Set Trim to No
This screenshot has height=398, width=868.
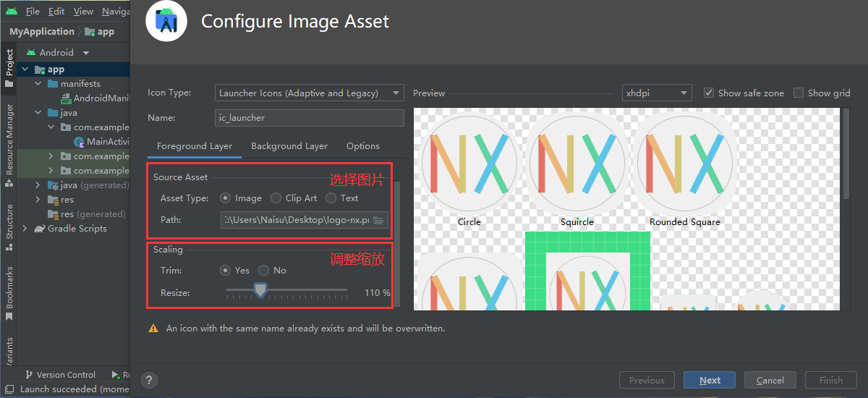(264, 271)
